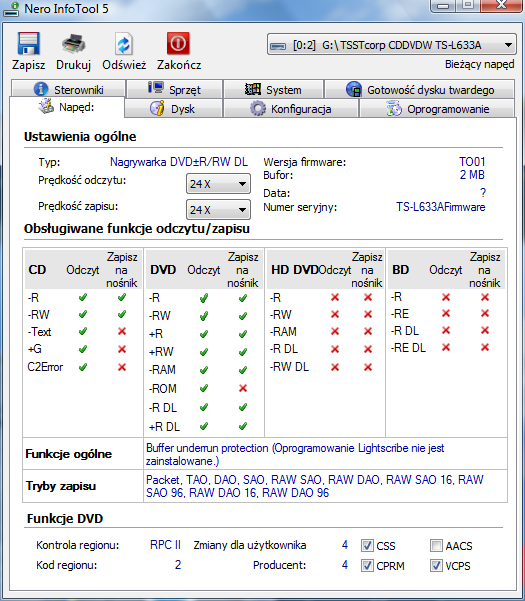
Task: Switch to the Dysk tab
Action: pos(173,108)
